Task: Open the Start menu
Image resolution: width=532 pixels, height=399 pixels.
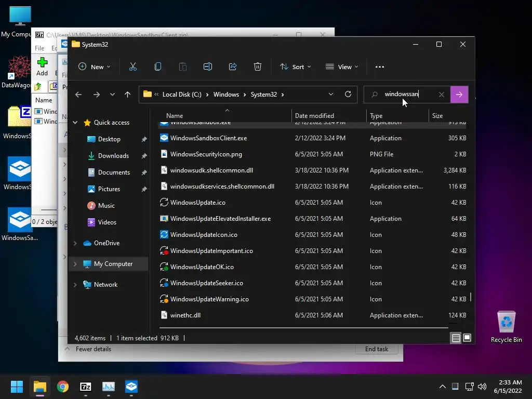Action: tap(17, 387)
